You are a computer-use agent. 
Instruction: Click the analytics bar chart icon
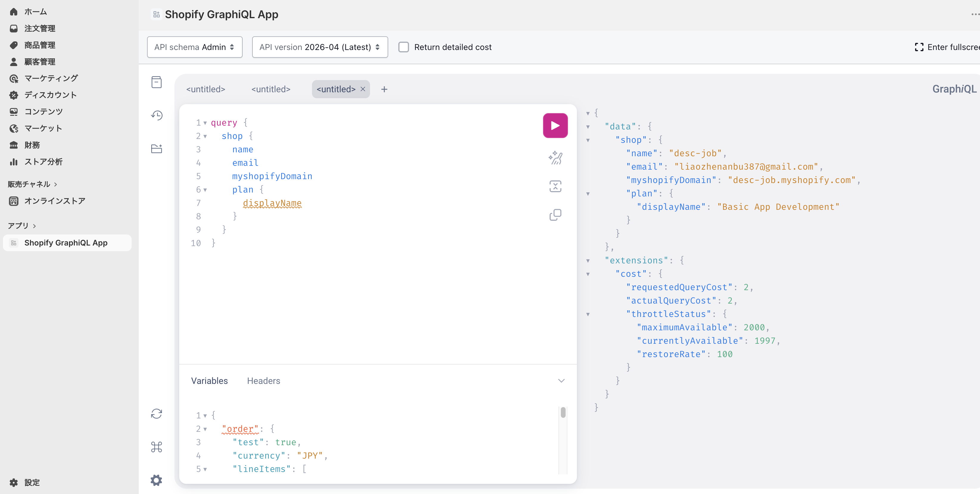pyautogui.click(x=14, y=162)
